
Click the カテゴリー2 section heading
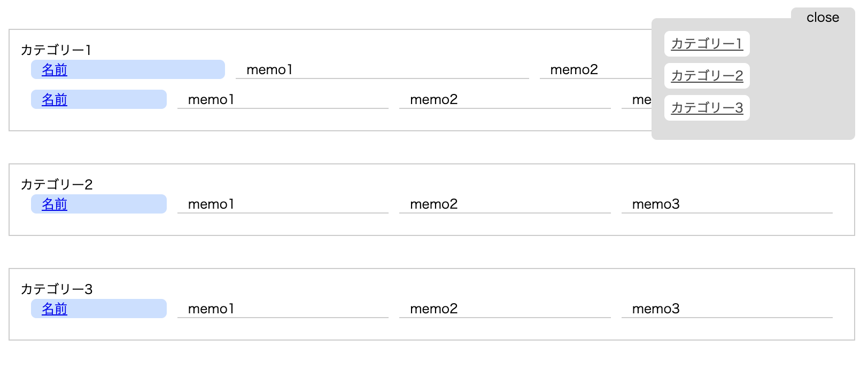57,185
